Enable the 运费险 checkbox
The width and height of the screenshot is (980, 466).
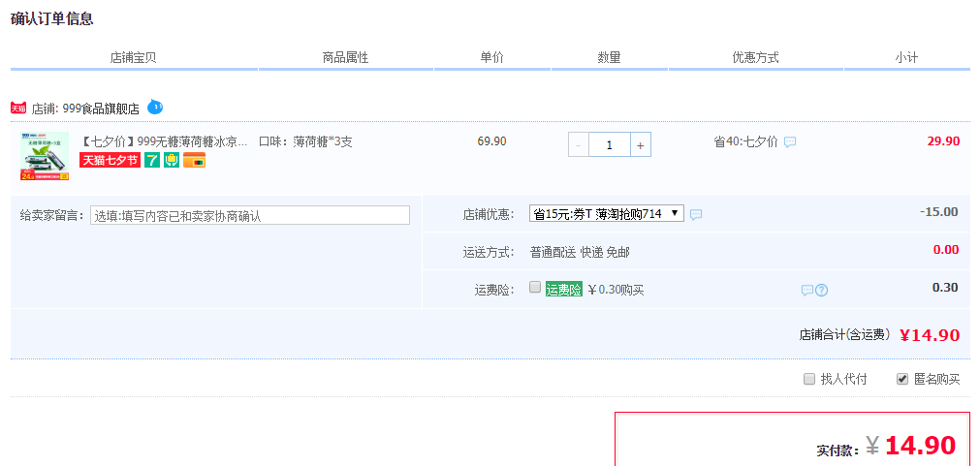(x=534, y=288)
